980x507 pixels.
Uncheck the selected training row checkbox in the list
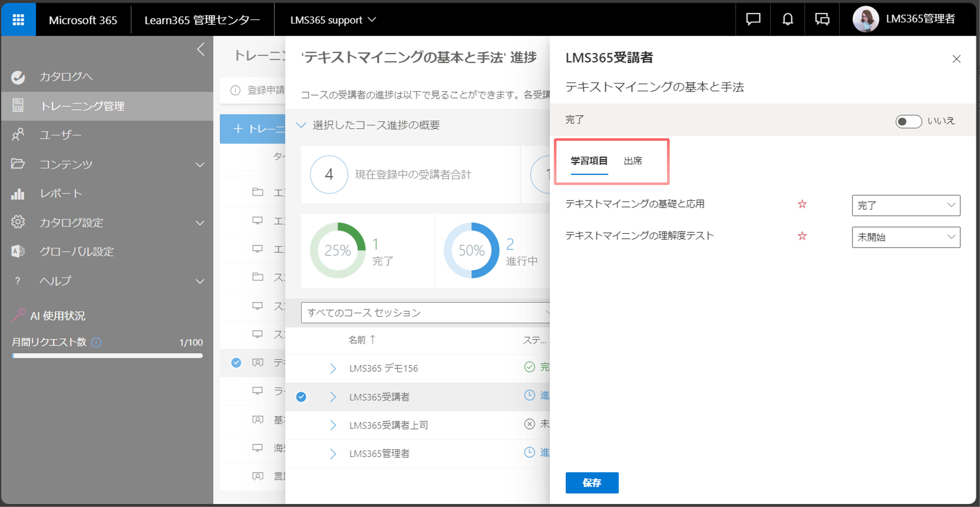tap(236, 363)
